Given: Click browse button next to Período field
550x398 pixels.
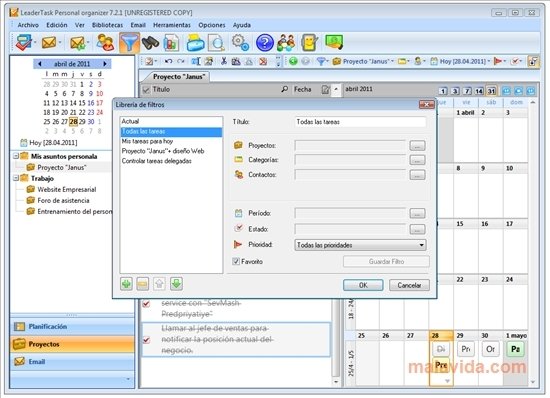Looking at the screenshot, I should (417, 214).
